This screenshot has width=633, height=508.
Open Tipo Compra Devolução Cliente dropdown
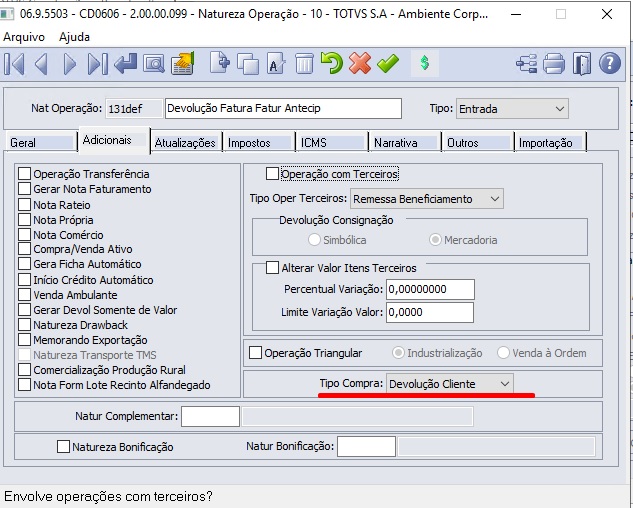[x=450, y=384]
